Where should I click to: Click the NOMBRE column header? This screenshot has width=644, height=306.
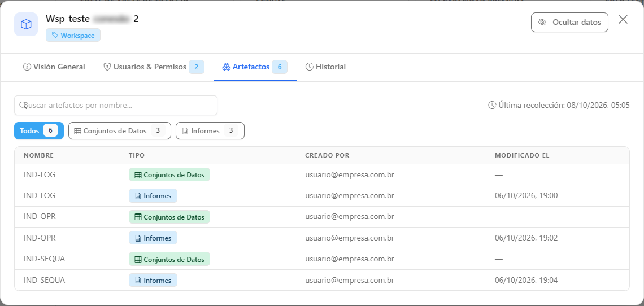point(38,155)
